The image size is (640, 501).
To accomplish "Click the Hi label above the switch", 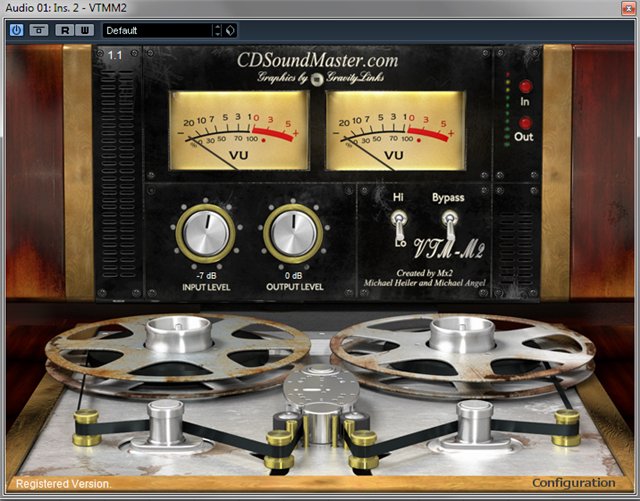I will click(398, 197).
